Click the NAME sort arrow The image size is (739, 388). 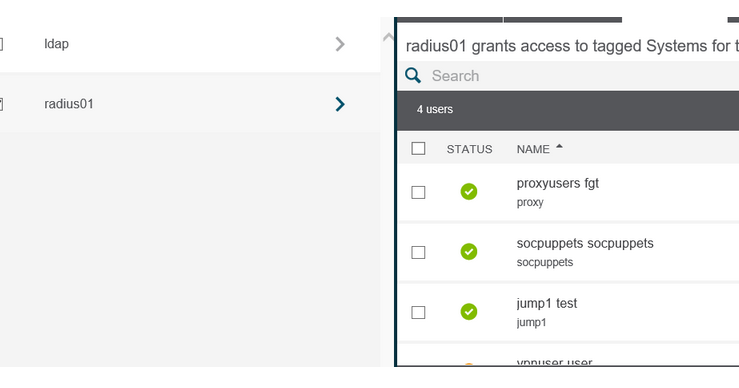tap(559, 147)
